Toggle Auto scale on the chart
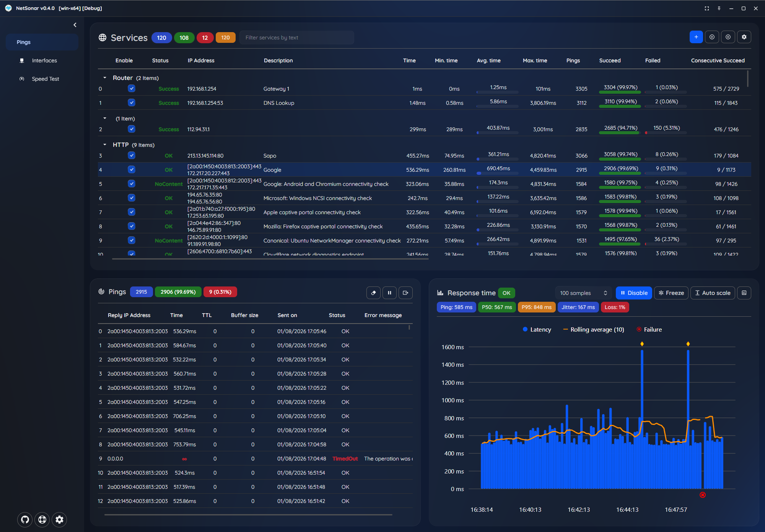The height and width of the screenshot is (532, 765). click(713, 293)
